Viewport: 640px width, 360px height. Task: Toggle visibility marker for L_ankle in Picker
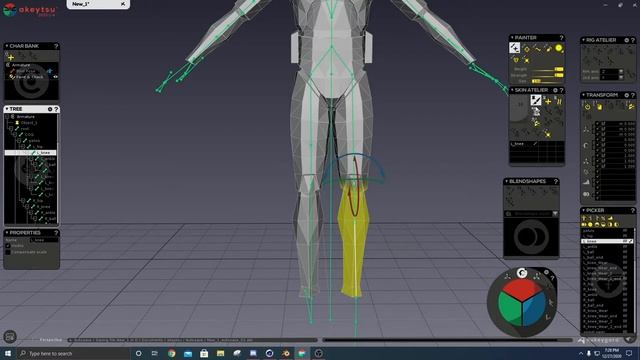click(624, 247)
